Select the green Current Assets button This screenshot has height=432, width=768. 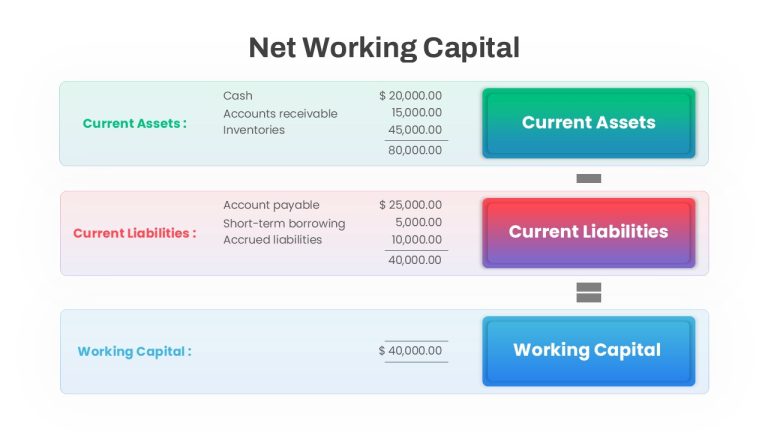point(588,123)
